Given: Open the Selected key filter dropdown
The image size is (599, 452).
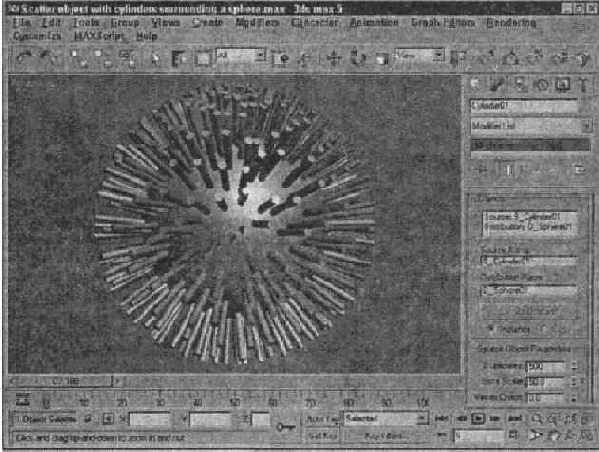Looking at the screenshot, I should 386,419.
